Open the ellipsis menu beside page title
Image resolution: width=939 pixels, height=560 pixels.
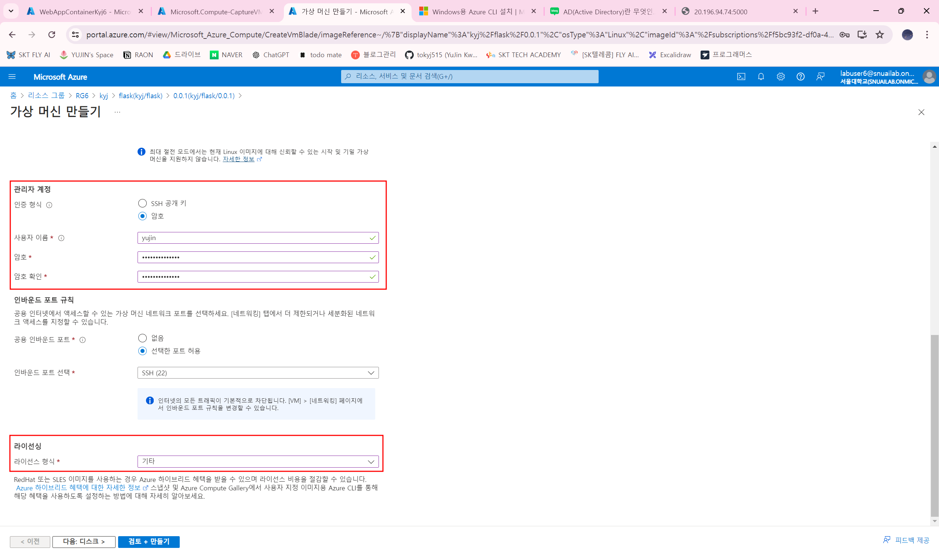[117, 112]
